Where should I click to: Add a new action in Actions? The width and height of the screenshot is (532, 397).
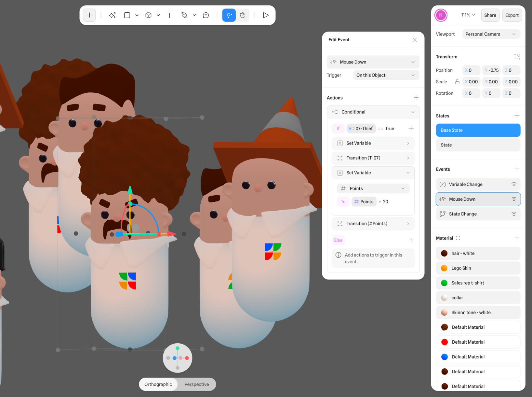coord(416,98)
